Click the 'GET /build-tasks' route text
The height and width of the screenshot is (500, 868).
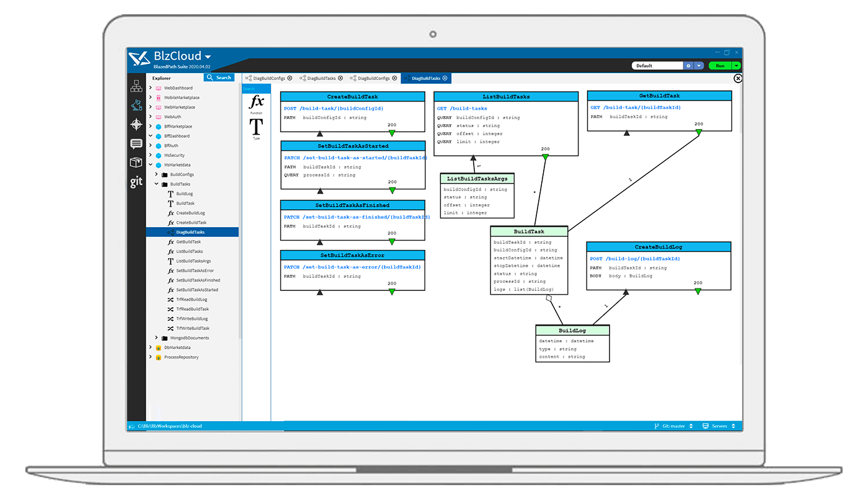[x=462, y=109]
